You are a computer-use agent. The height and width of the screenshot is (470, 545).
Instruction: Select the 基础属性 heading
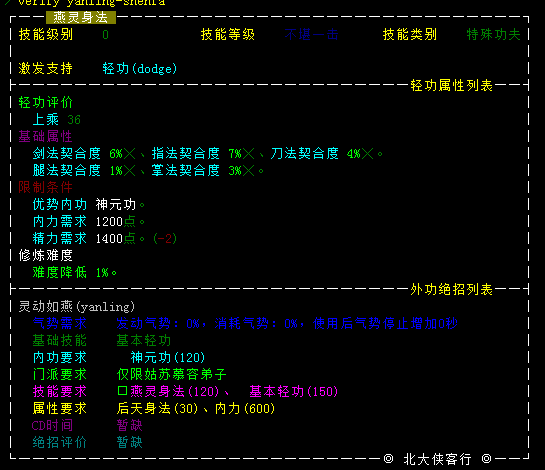(46, 136)
